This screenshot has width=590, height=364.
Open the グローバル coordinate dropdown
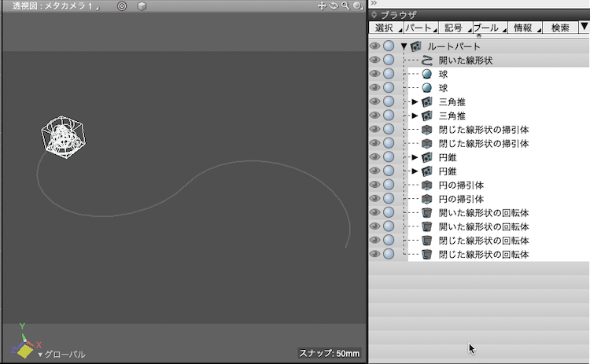[x=61, y=355]
